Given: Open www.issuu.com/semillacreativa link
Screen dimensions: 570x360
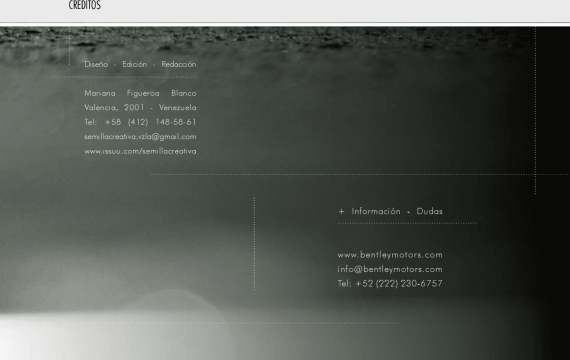Looking at the screenshot, I should click(140, 151).
